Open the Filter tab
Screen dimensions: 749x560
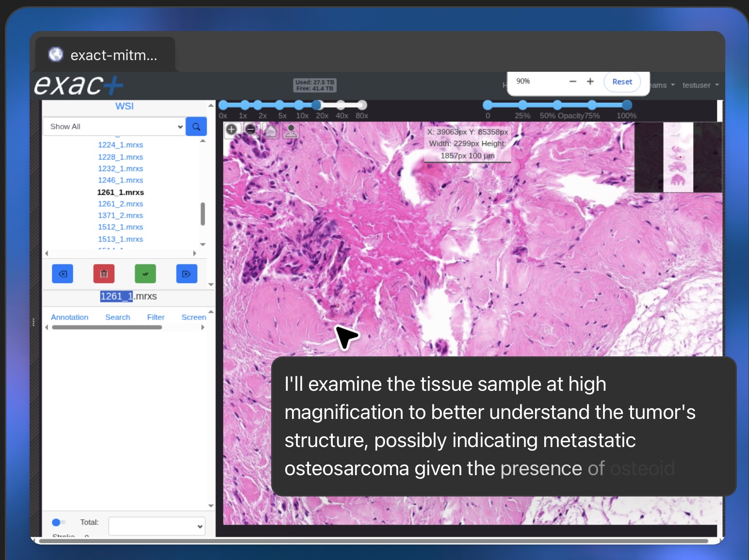tap(156, 317)
